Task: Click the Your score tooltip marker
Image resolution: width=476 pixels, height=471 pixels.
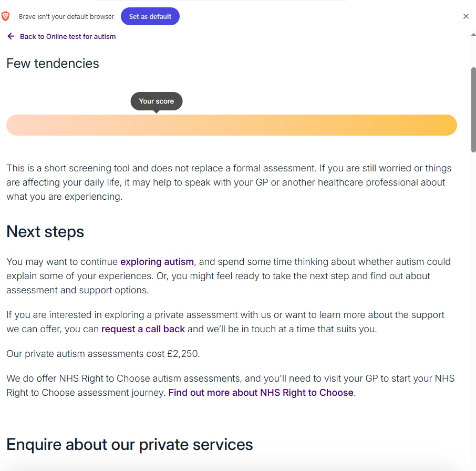Action: pyautogui.click(x=156, y=101)
